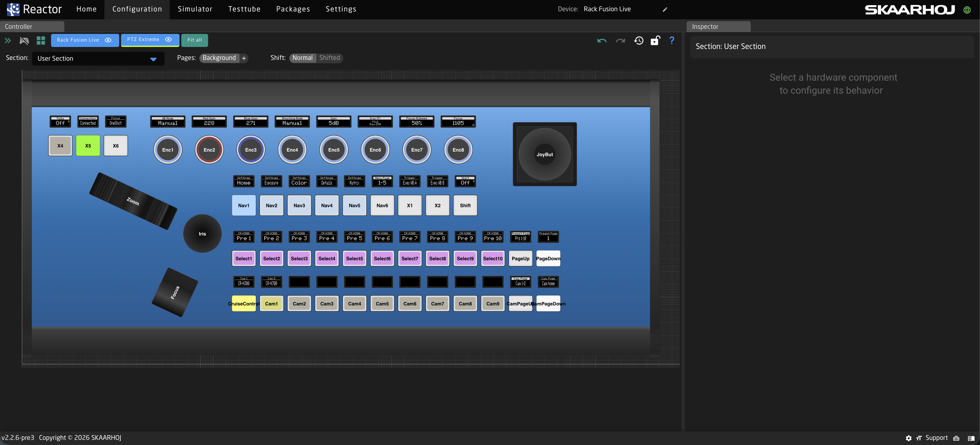Edit device name with the pencil icon
The image size is (980, 445).
click(665, 9)
